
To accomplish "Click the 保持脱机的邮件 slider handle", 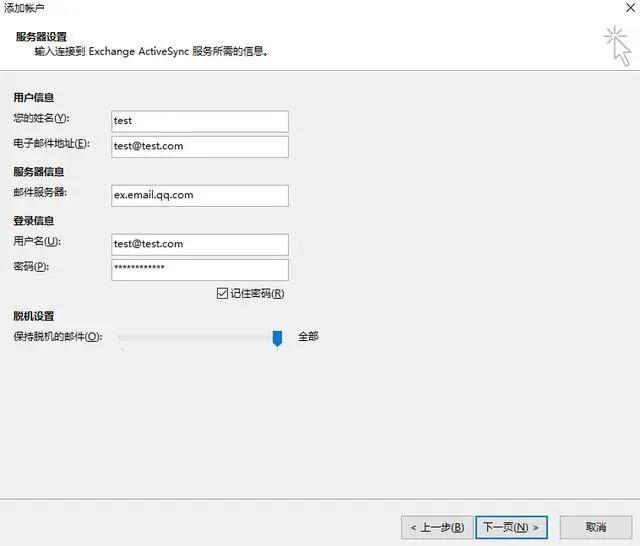I will click(277, 338).
